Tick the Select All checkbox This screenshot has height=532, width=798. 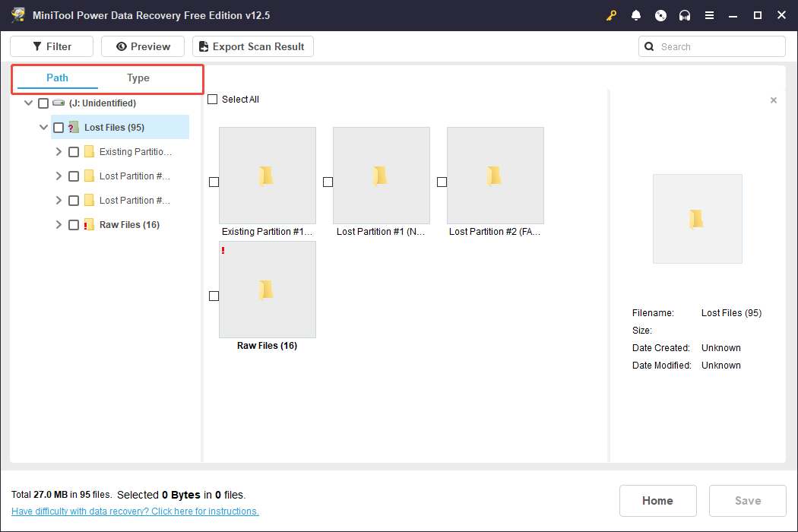click(x=213, y=100)
